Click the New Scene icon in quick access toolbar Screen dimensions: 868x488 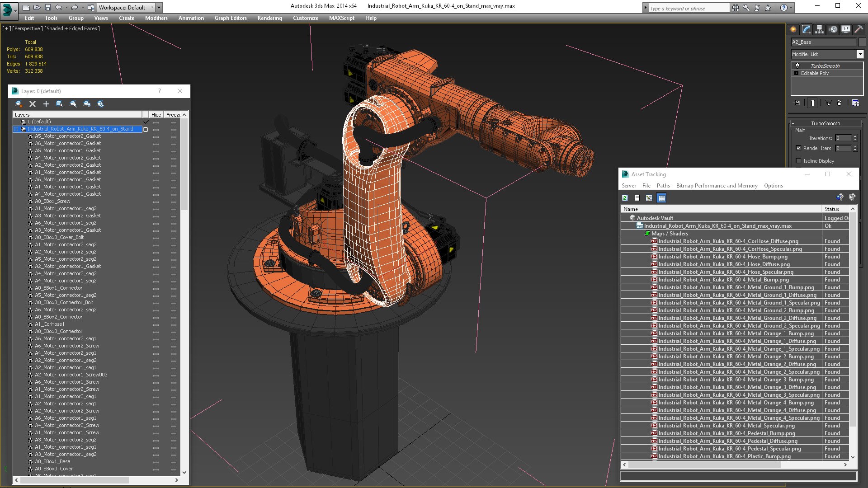point(26,7)
